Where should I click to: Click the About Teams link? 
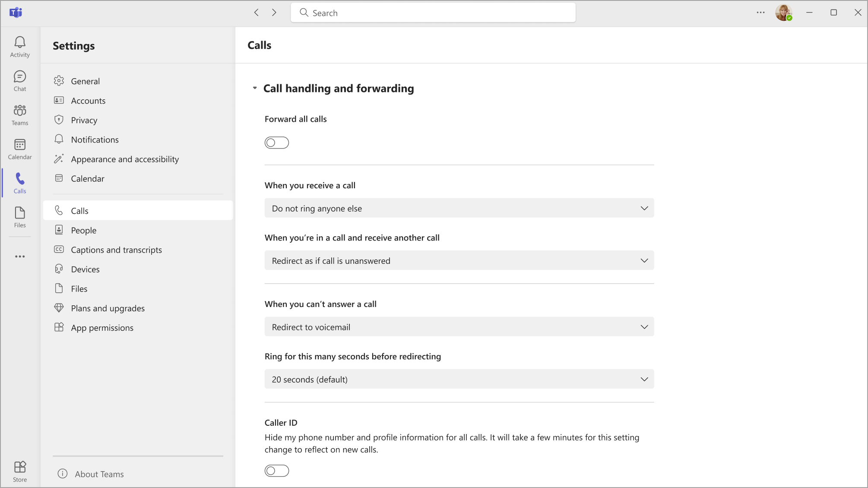[x=99, y=474]
